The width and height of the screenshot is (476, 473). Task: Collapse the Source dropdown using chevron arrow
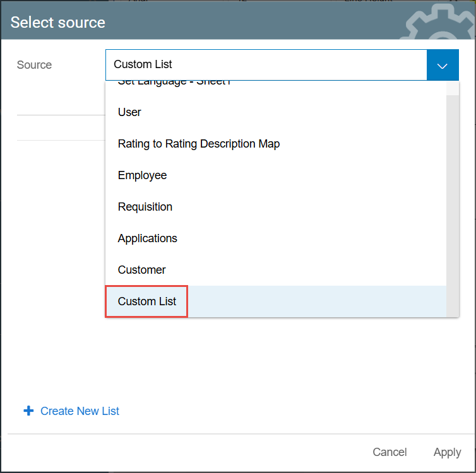click(443, 65)
